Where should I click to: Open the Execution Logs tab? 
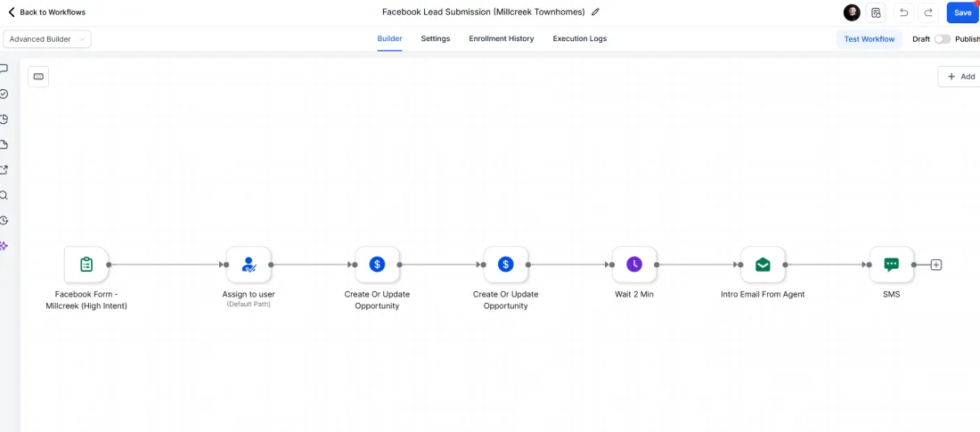579,39
